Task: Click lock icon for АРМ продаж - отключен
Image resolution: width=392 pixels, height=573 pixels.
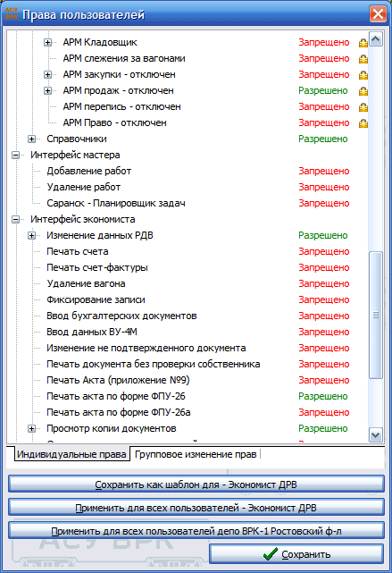Action: 363,91
